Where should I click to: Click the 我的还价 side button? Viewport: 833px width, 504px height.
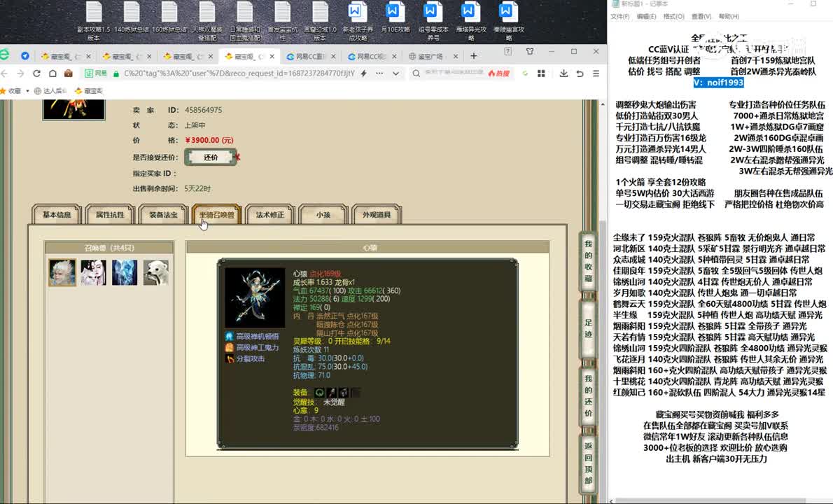[588, 395]
